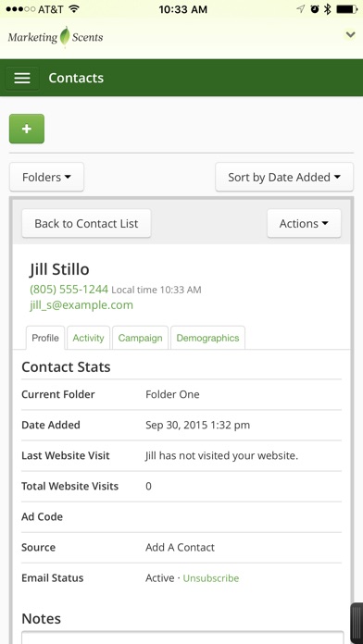This screenshot has width=363, height=644.
Task: Click the Unsubscribe link
Action: (211, 578)
